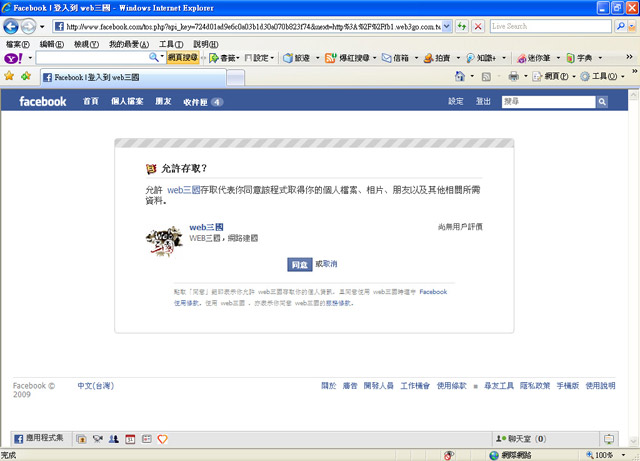Image resolution: width=640 pixels, height=461 pixels.
Task: Open 個人檔案 in Facebook navigation
Action: (127, 101)
